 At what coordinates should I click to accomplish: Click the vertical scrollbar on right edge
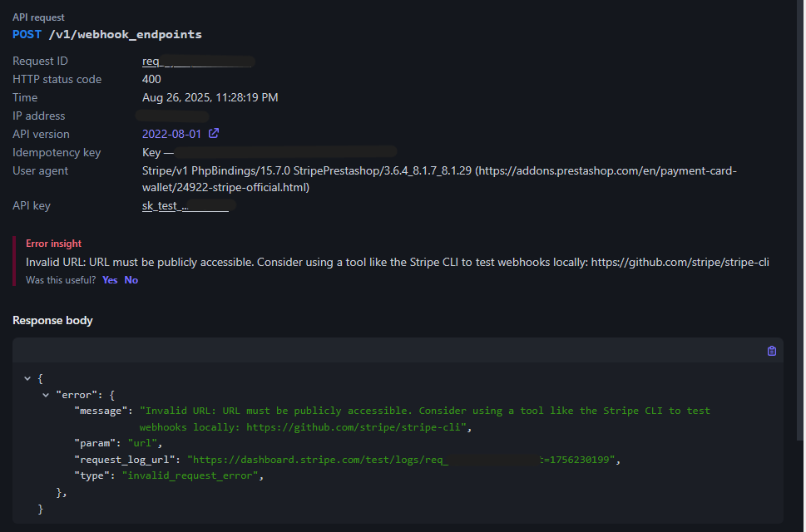(800, 219)
